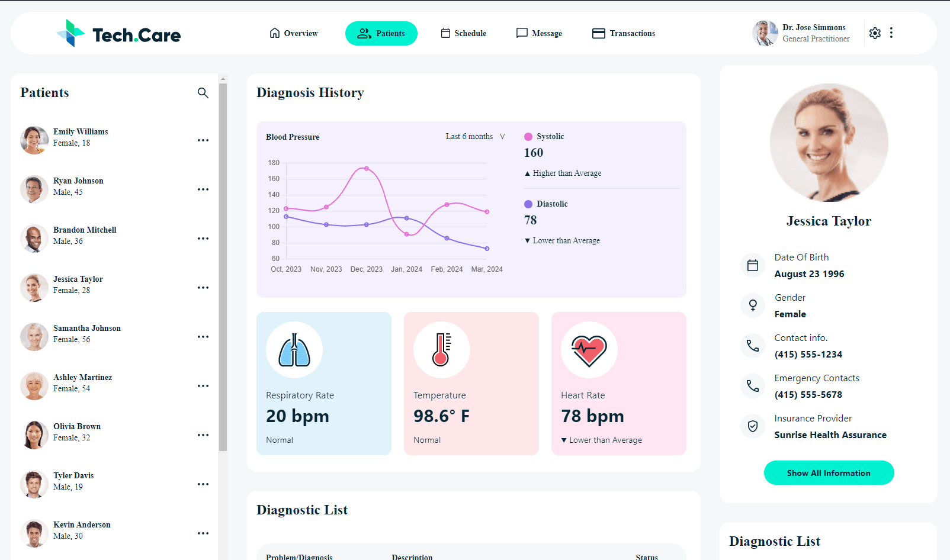Open options menu for Emily Williams
Screen dimensions: 950x560
(x=203, y=140)
